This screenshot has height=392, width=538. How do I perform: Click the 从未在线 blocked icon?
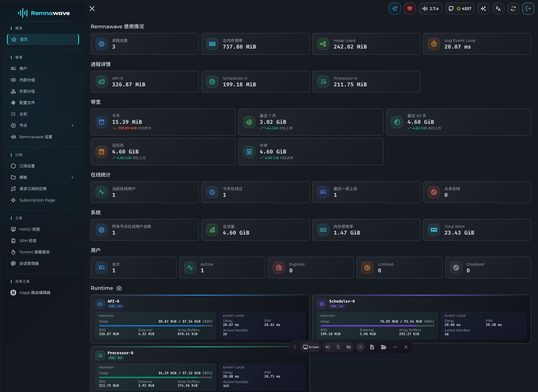(434, 192)
